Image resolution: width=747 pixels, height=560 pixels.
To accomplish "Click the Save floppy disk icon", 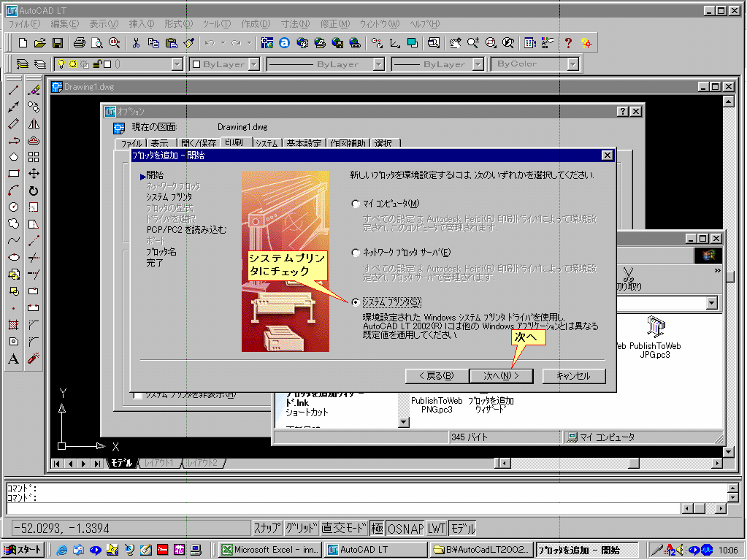I will pyautogui.click(x=58, y=43).
